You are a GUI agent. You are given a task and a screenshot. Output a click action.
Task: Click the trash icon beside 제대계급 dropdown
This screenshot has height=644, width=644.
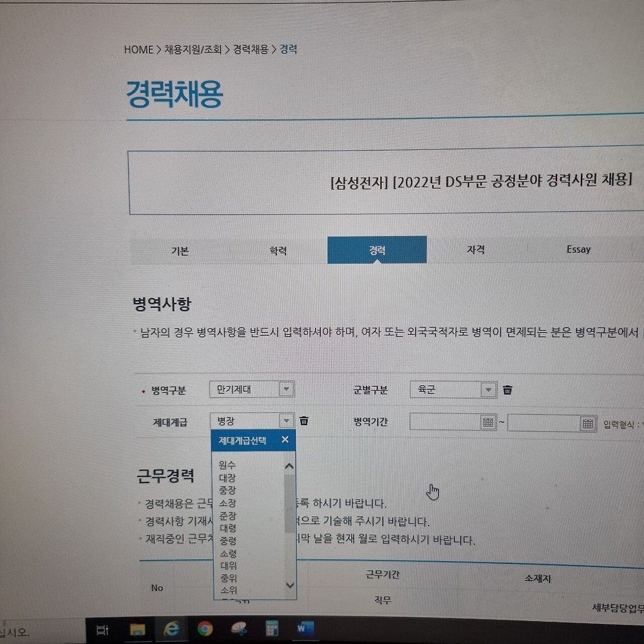click(x=304, y=421)
